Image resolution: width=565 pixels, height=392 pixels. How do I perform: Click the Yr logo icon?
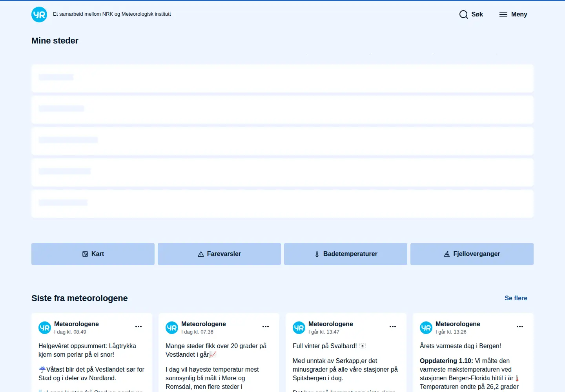[39, 15]
